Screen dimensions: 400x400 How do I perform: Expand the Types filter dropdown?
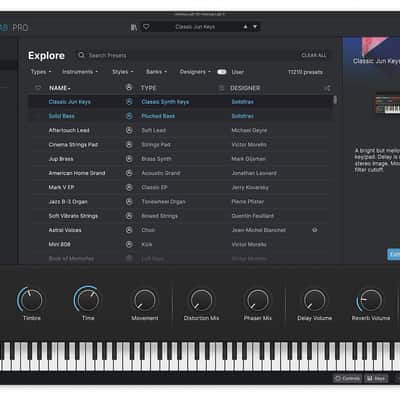(41, 72)
